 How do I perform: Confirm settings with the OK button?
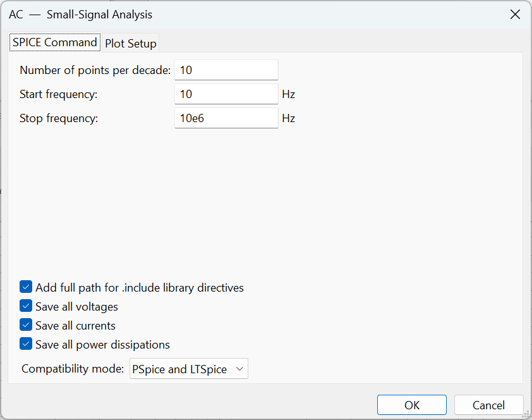412,405
